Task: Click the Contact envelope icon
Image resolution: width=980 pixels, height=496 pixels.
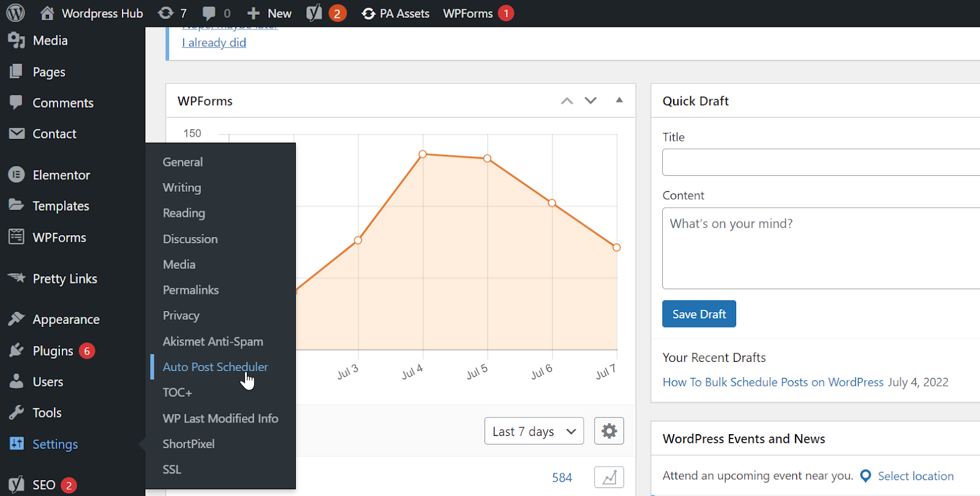Action: 17,133
